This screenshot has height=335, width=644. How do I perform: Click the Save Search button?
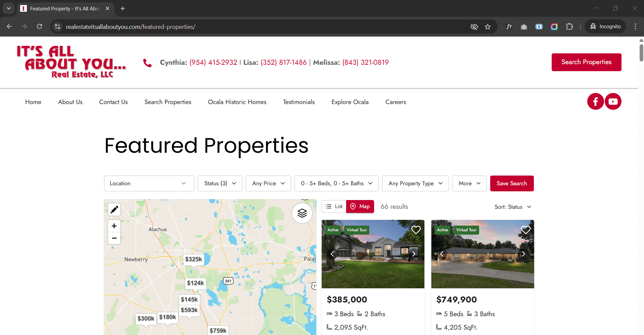pos(512,184)
